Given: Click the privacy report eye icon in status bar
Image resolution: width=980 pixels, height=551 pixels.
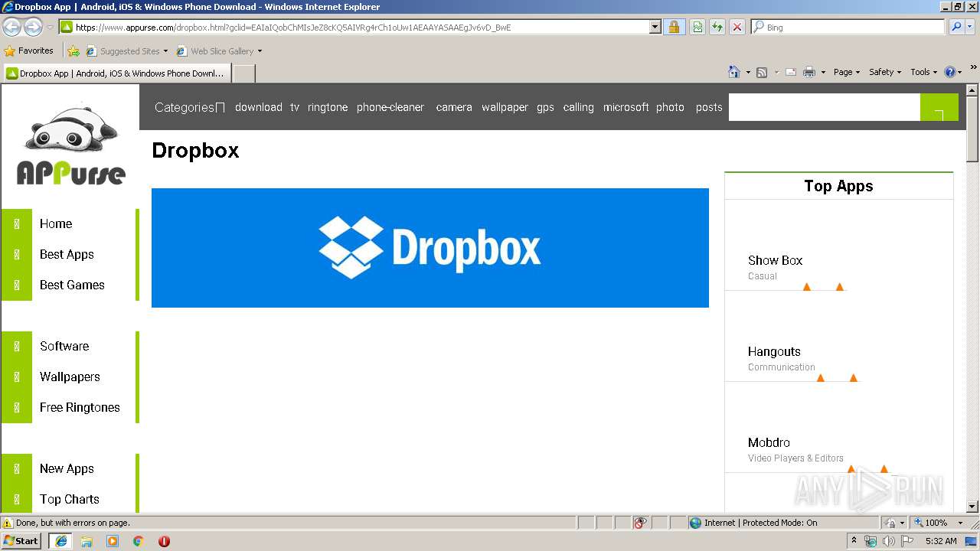Looking at the screenshot, I should click(640, 523).
